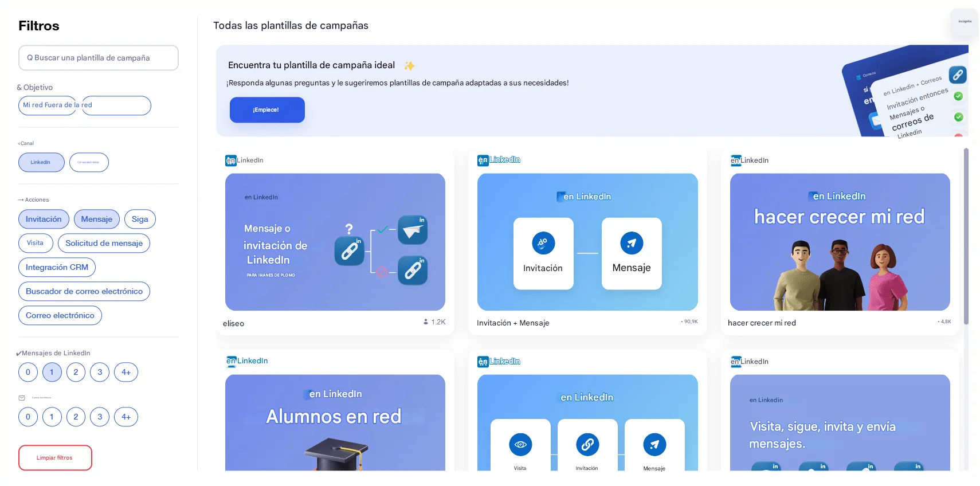Click the 'Todas las plantillas de campañas' heading
The width and height of the screenshot is (980, 486).
[x=291, y=26]
